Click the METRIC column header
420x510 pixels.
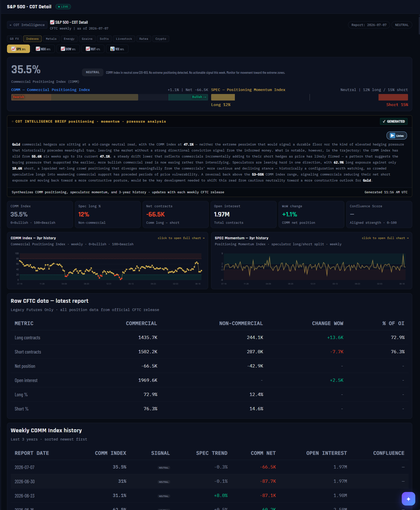point(24,323)
